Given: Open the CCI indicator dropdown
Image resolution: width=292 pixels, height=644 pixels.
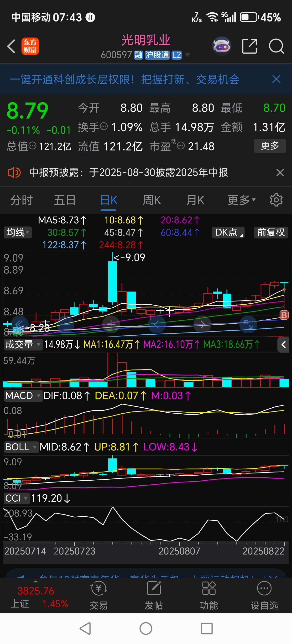Looking at the screenshot, I should tap(16, 498).
